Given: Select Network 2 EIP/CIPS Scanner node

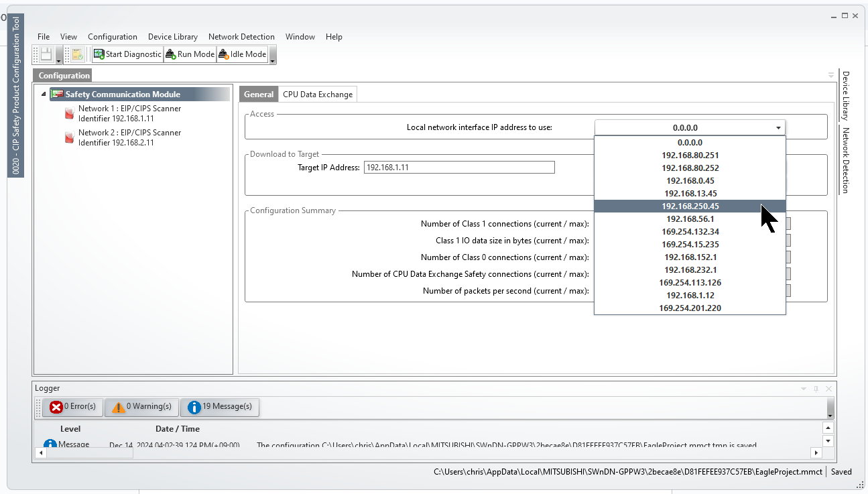Looking at the screenshot, I should click(129, 137).
